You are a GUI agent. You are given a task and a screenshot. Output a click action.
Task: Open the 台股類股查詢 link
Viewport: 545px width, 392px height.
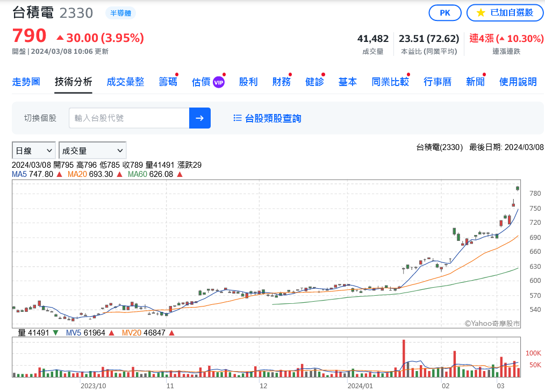[273, 118]
